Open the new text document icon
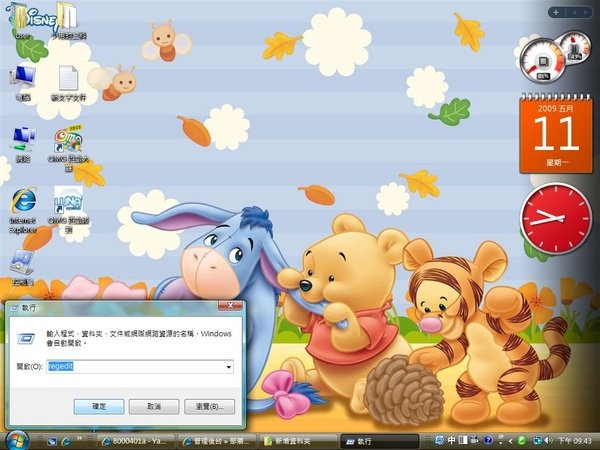 pyautogui.click(x=68, y=82)
